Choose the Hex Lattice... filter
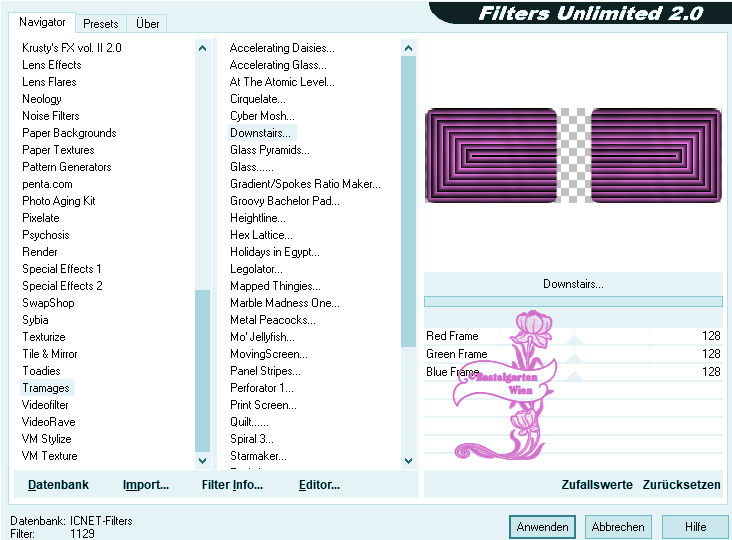Image resolution: width=732 pixels, height=540 pixels. 261,235
